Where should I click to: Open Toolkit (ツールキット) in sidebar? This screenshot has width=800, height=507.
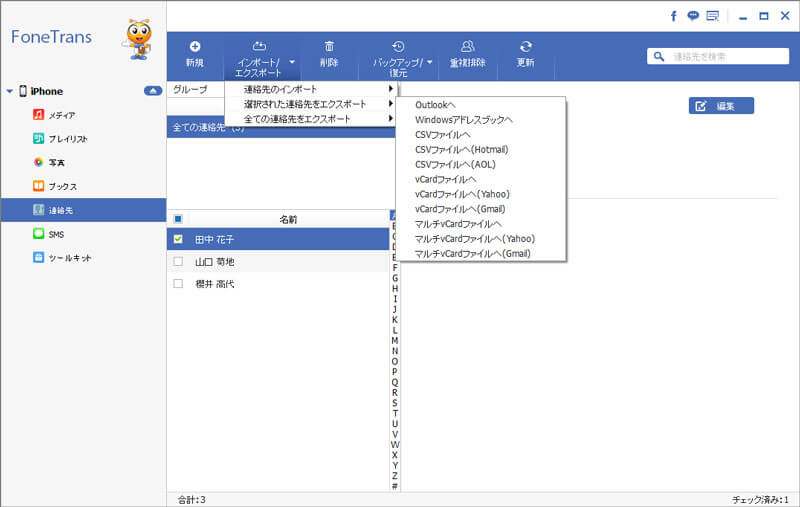pyautogui.click(x=69, y=258)
